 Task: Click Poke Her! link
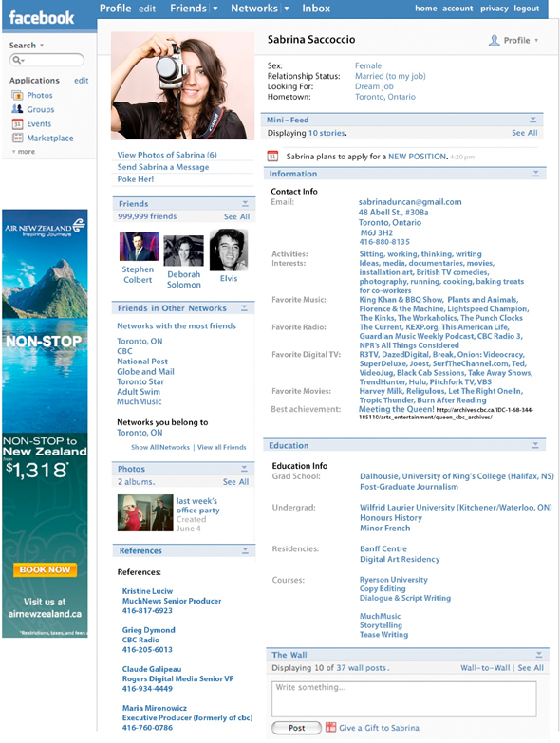[x=136, y=179]
